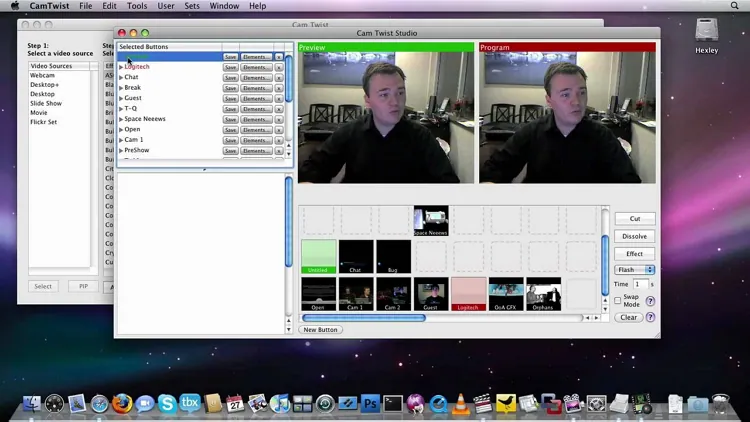Enable the Swap Mode checkbox
750x422 pixels.
pyautogui.click(x=618, y=300)
